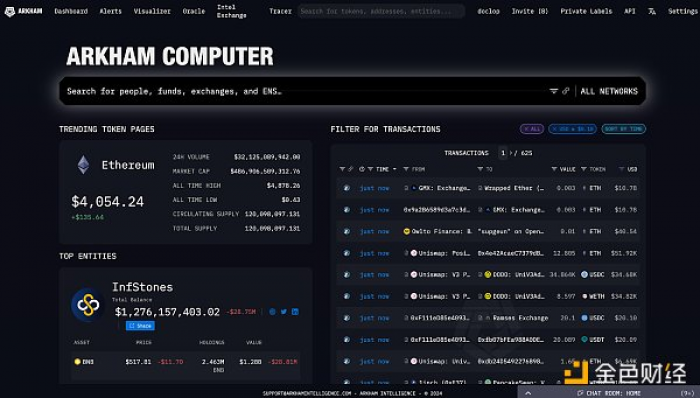The height and width of the screenshot is (398, 700).
Task: Click the language translate icon in top bar
Action: click(652, 11)
